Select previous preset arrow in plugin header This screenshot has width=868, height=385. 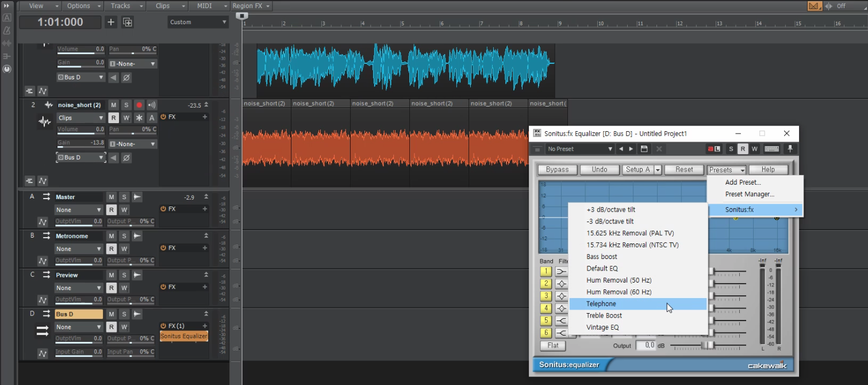pyautogui.click(x=621, y=149)
